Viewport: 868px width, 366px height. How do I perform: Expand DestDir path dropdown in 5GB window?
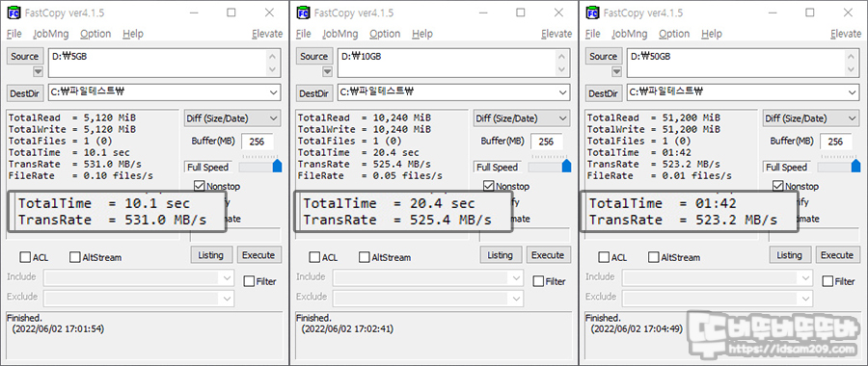pos(274,92)
